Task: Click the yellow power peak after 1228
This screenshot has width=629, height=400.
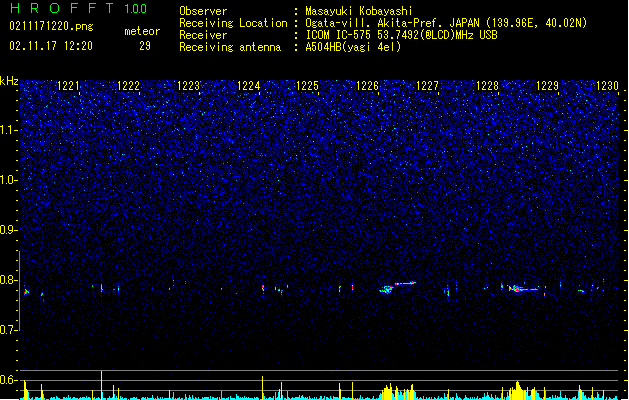Action: [x=517, y=390]
